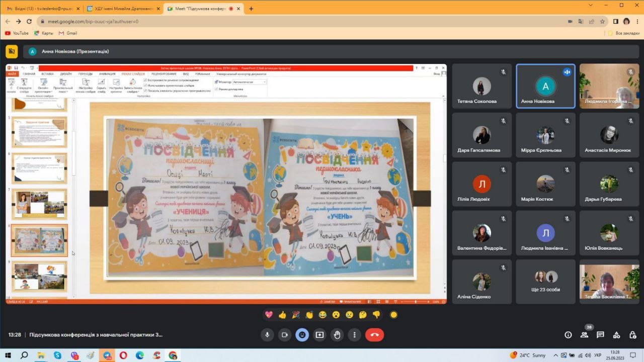644x362 pixels.
Task: Open the Карты bookmark
Action: point(44,33)
